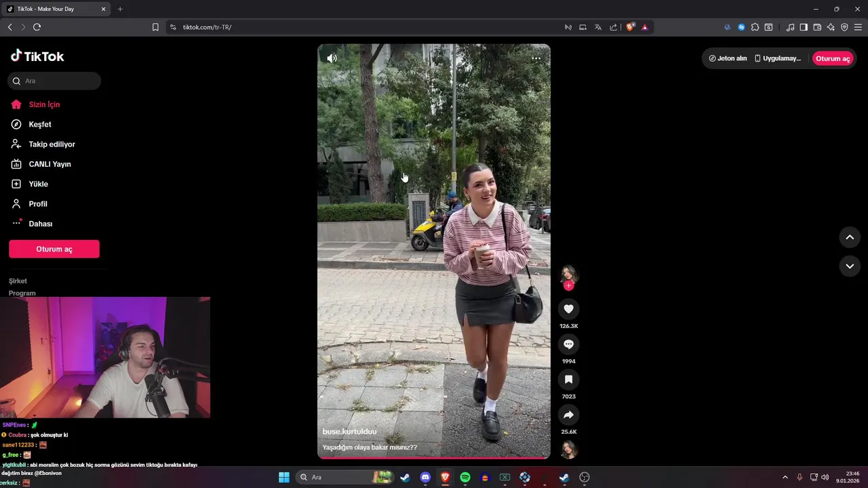
Task: Expand the Şirket footer section
Action: [x=18, y=281]
